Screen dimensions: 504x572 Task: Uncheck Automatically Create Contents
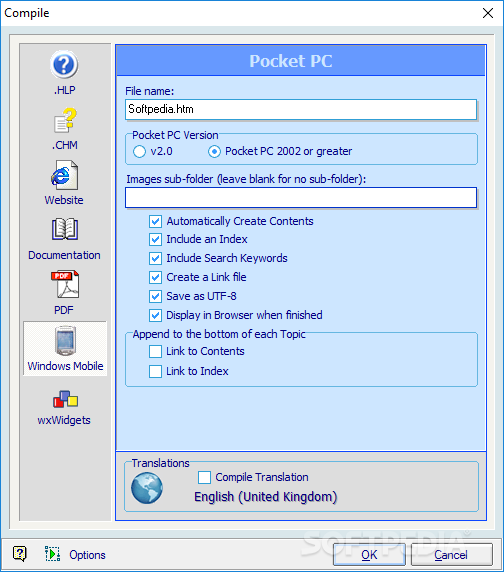[155, 221]
